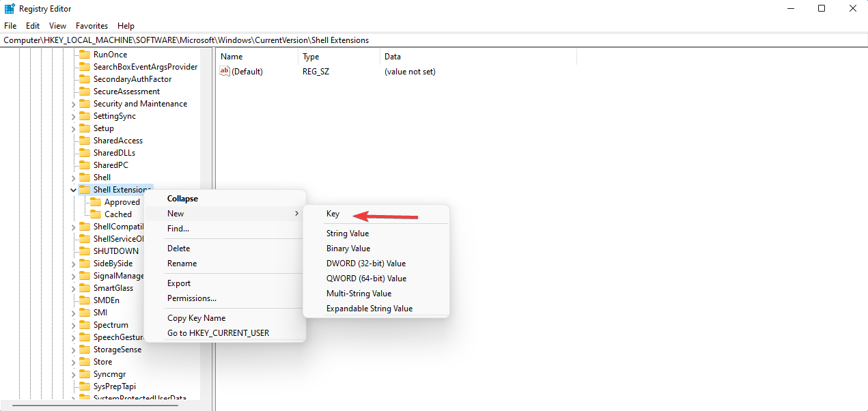Select Collapse in context menu
This screenshot has width=868, height=411.
pos(225,199)
